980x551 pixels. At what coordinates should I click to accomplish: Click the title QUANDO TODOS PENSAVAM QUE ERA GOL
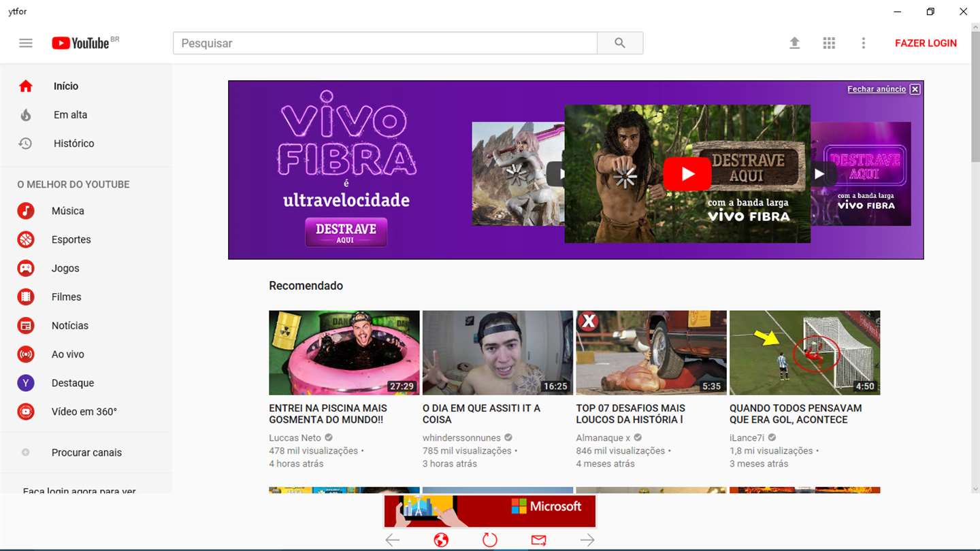tap(796, 414)
